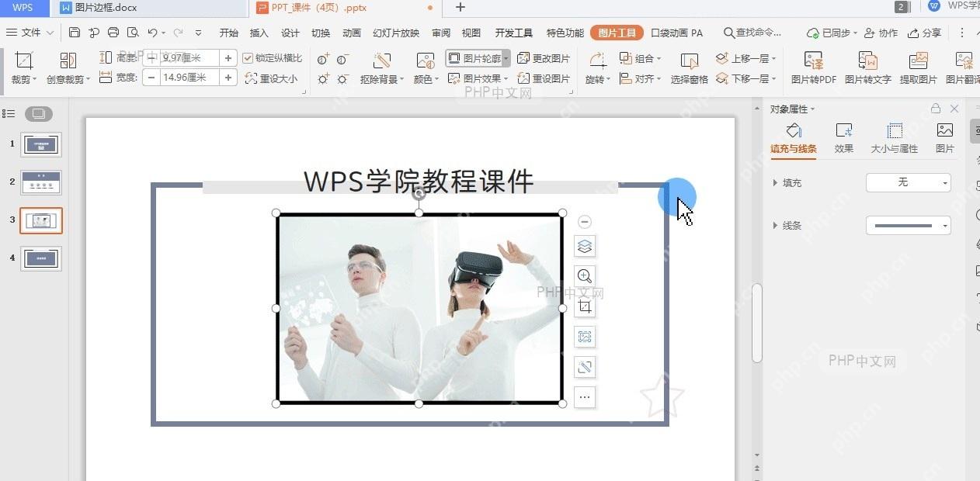Toggle the slide panel view button above thumbnails
This screenshot has height=481, width=980.
[x=38, y=114]
